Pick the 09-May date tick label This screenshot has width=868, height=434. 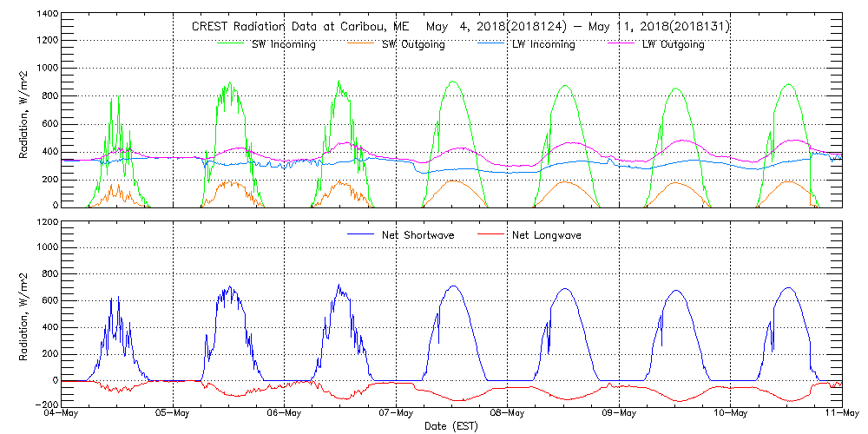click(619, 413)
